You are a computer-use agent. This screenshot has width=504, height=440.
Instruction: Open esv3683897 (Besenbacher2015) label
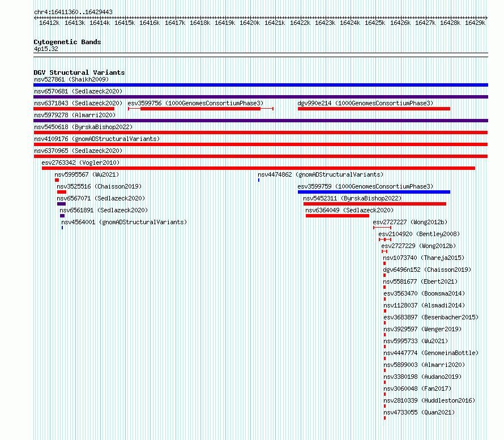431,317
